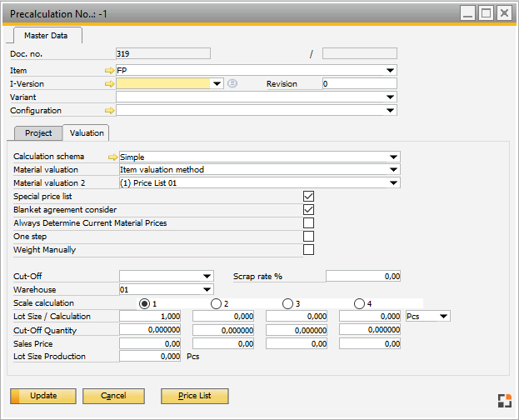Uncheck the Special price list checkbox

[x=308, y=197]
